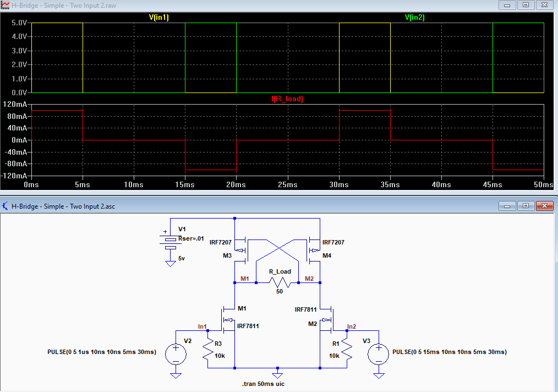The image size is (558, 392).
Task: Select the M1 IRF7811 MOSFET symbol
Action: [x=228, y=319]
